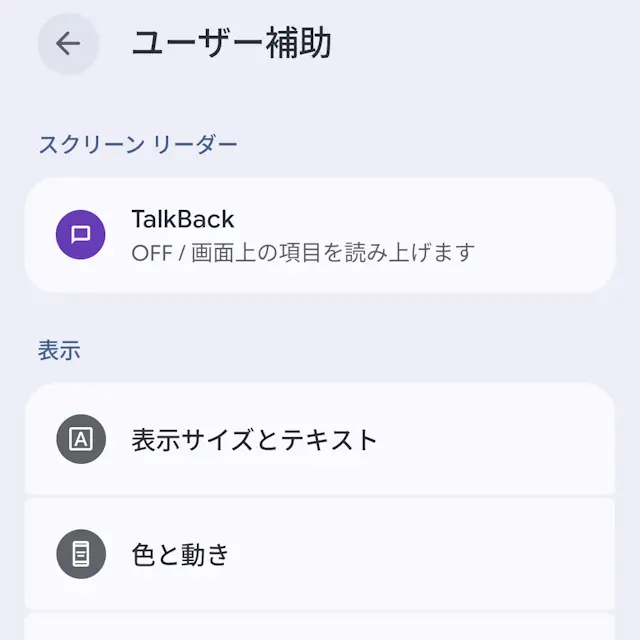Click the 表示 section header
This screenshot has height=640, width=640.
click(59, 350)
